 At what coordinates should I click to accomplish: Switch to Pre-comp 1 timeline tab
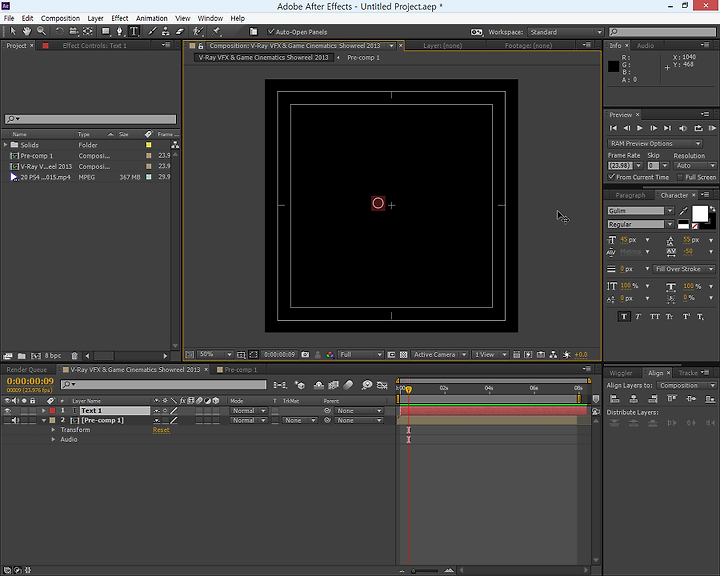241,369
